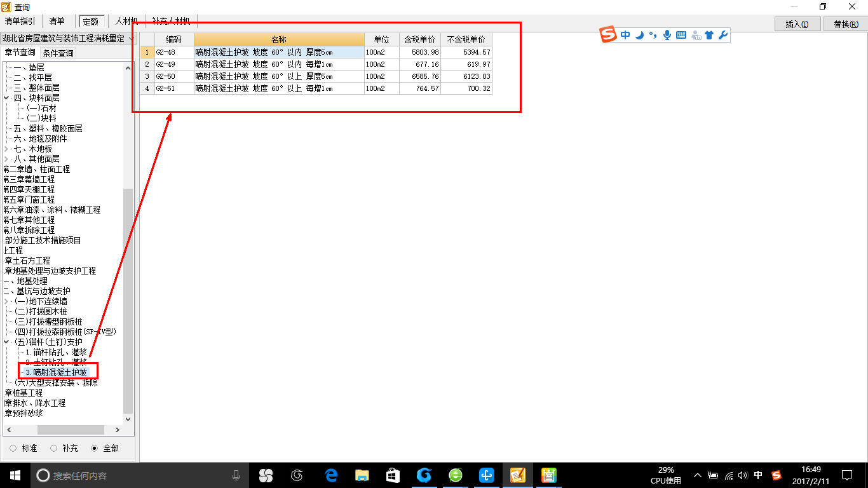Open the blue cross-shaped taskbar app
The width and height of the screenshot is (868, 488).
point(486,475)
